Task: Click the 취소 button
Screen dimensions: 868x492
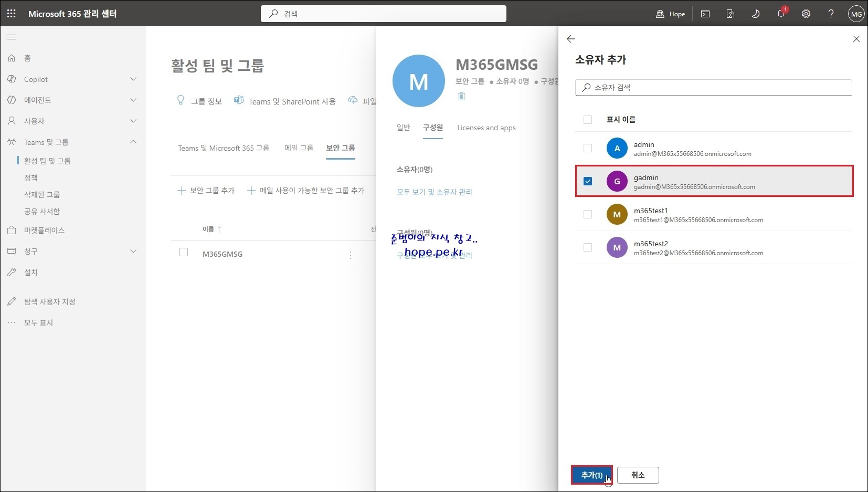Action: (x=638, y=475)
